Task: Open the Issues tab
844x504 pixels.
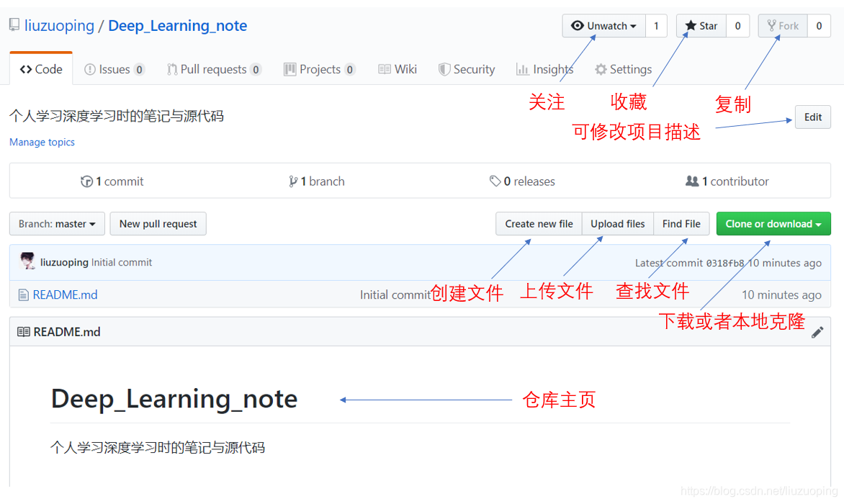Action: (114, 69)
